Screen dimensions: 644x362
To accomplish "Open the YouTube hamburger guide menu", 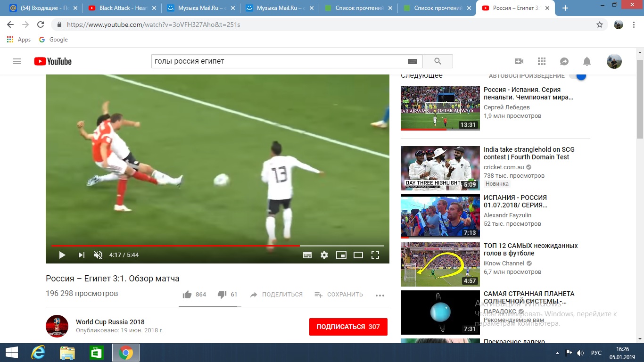I will click(17, 61).
